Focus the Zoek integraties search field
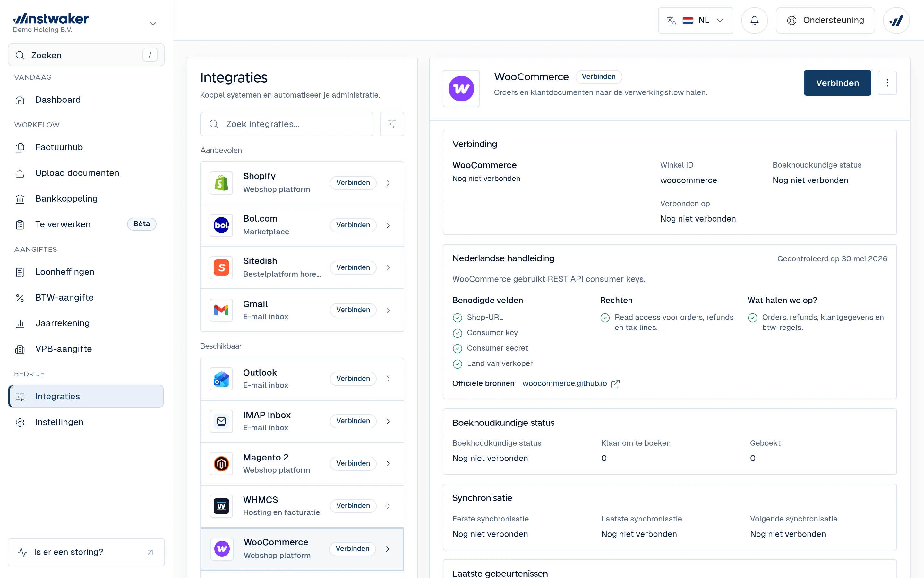The image size is (924, 578). (x=287, y=124)
